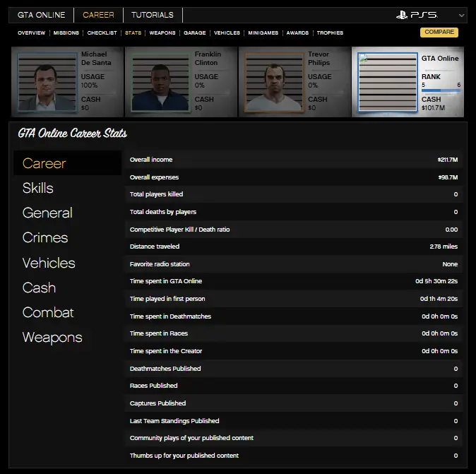Click Michael De Santa's name label

click(96, 59)
